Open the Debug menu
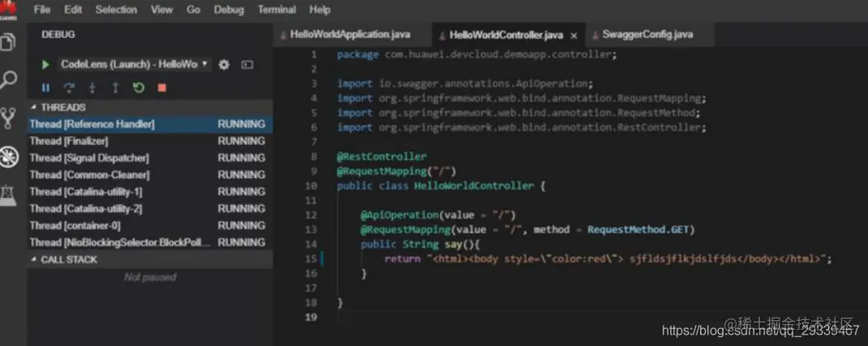This screenshot has height=346, width=868. pos(229,10)
